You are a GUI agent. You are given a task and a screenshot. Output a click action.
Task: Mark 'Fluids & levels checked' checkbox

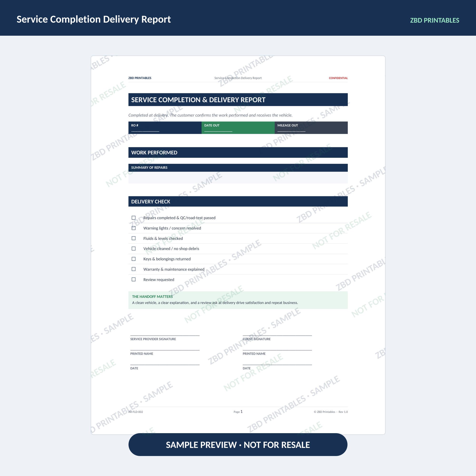(x=134, y=238)
